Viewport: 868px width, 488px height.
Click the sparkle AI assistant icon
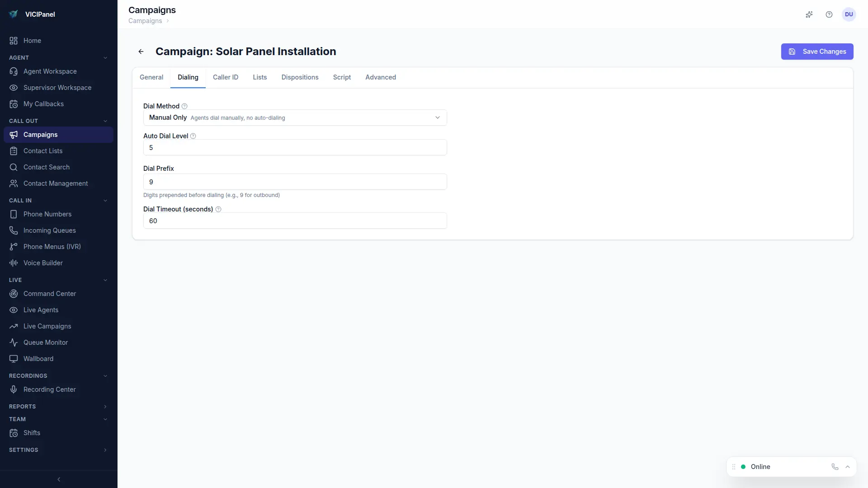(x=809, y=14)
